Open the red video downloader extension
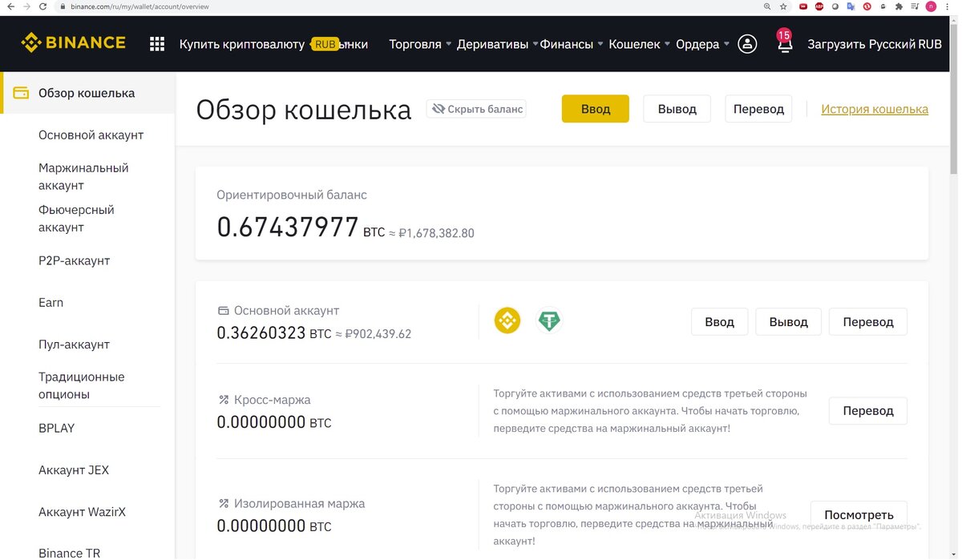Image resolution: width=962 pixels, height=560 pixels. click(803, 6)
